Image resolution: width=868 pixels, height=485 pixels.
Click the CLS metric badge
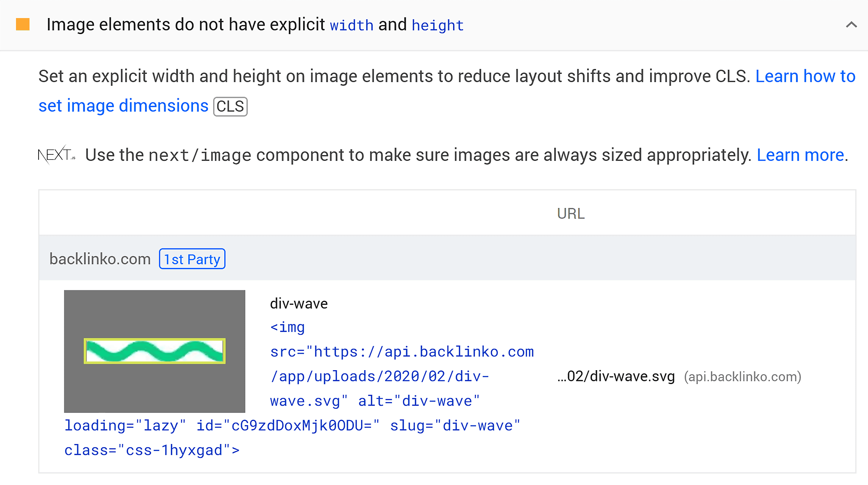pyautogui.click(x=230, y=107)
